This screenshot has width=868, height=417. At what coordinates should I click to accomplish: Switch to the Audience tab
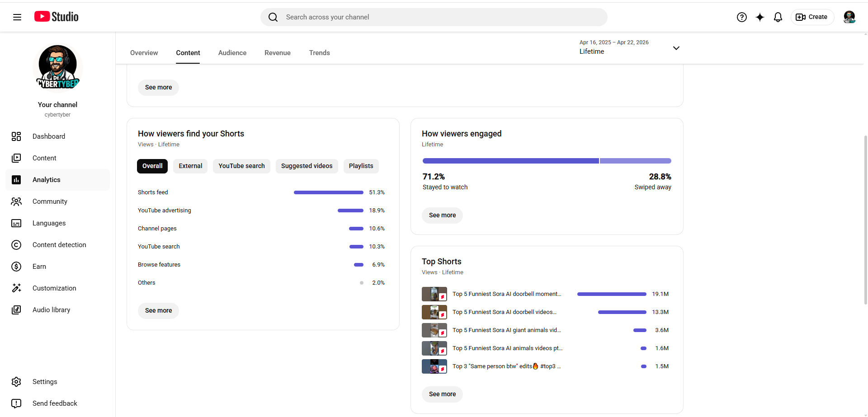pyautogui.click(x=232, y=53)
